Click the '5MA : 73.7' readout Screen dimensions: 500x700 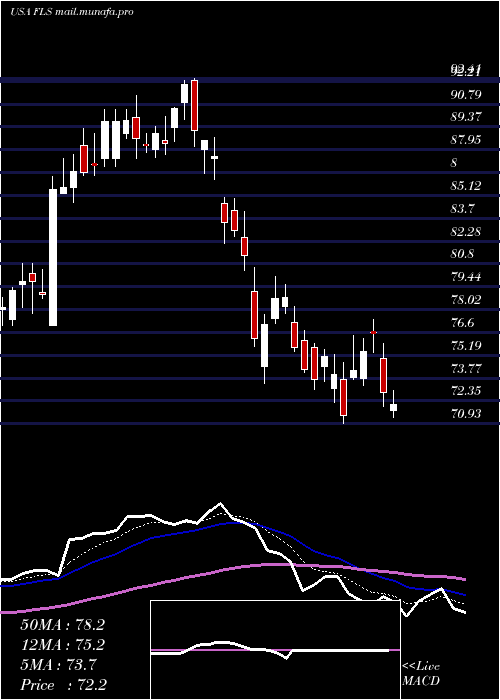pos(58,665)
